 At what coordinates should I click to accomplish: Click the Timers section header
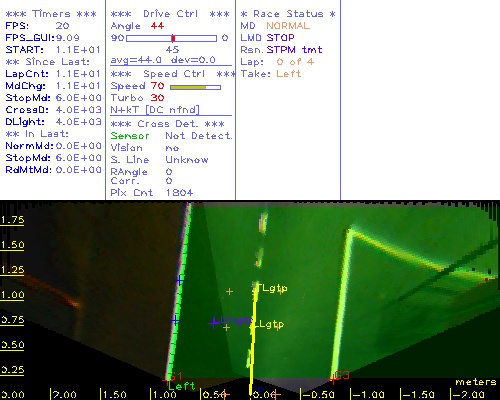(51, 14)
